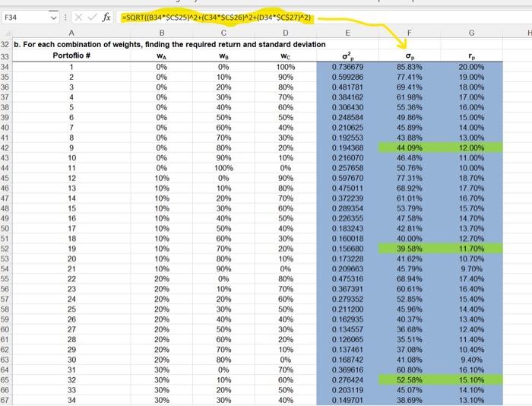The width and height of the screenshot is (532, 406).
Task: Select column C header
Action: tap(223, 33)
